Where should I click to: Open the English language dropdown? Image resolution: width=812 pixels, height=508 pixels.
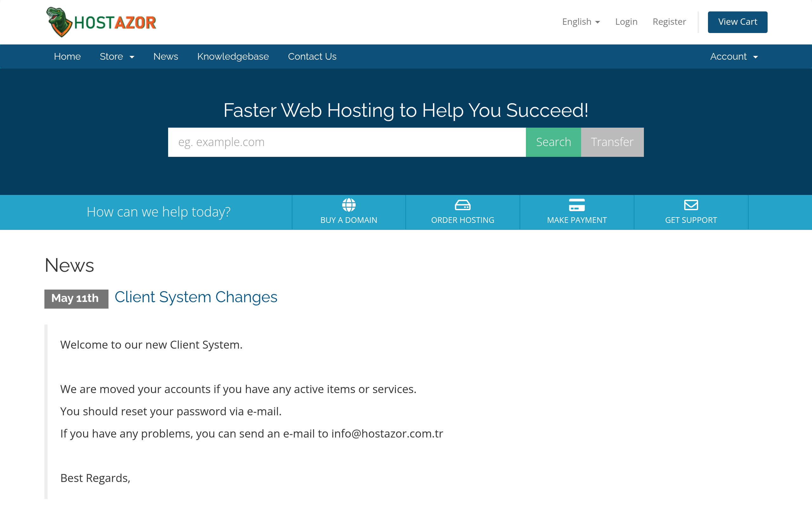pos(581,22)
